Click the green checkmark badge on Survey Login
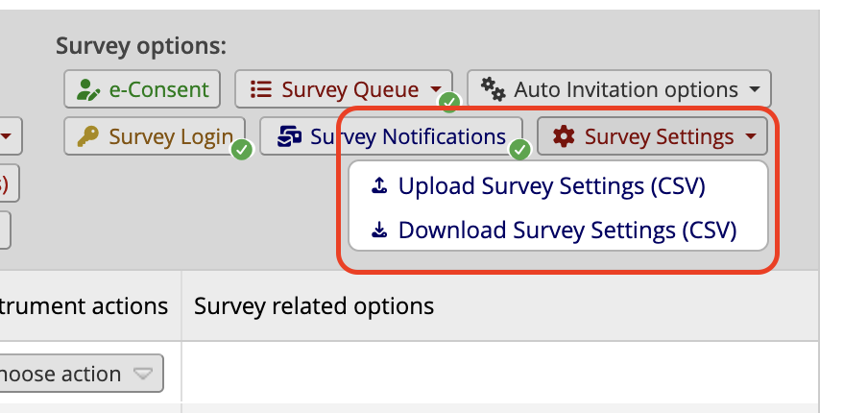Viewport: 868px width, 413px height. point(242,149)
